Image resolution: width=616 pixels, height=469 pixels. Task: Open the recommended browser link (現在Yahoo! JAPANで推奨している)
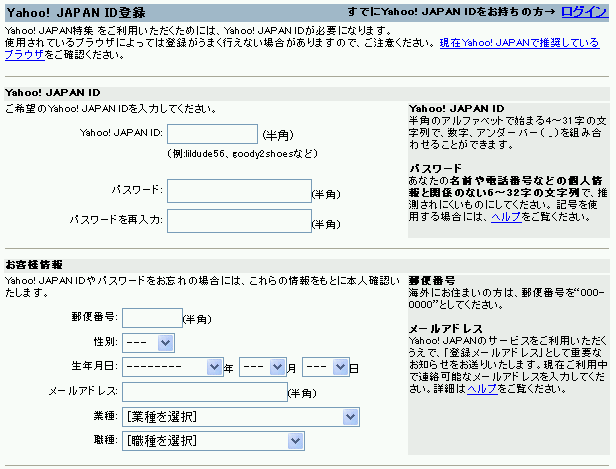[519, 42]
